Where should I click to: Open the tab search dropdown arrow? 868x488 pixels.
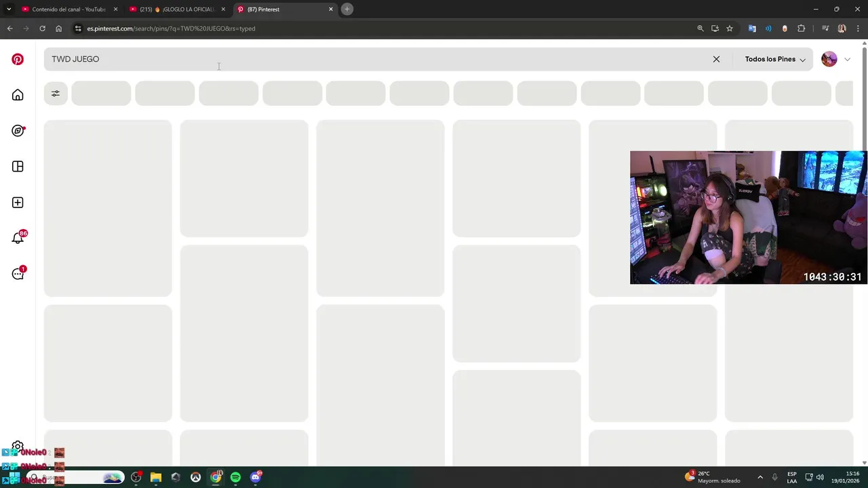(9, 9)
